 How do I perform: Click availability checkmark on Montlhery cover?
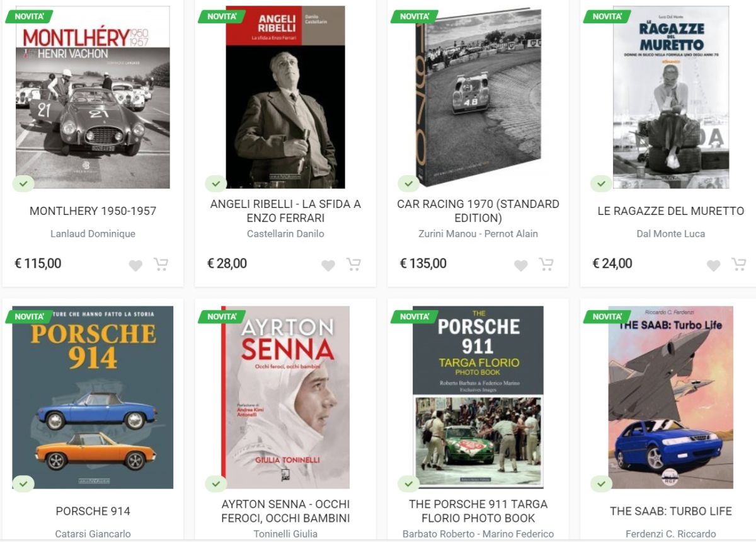pyautogui.click(x=23, y=184)
